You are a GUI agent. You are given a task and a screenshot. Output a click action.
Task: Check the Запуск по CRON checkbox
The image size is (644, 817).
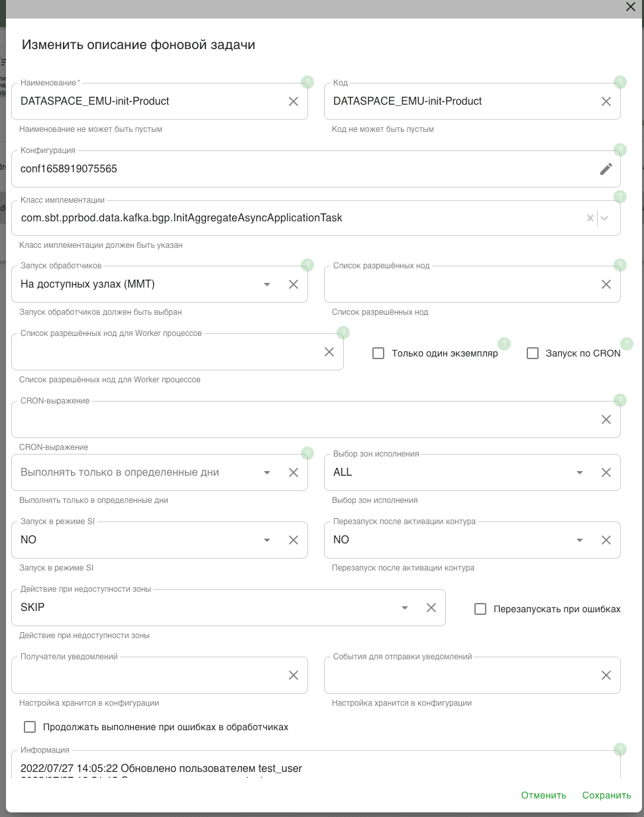click(x=533, y=353)
